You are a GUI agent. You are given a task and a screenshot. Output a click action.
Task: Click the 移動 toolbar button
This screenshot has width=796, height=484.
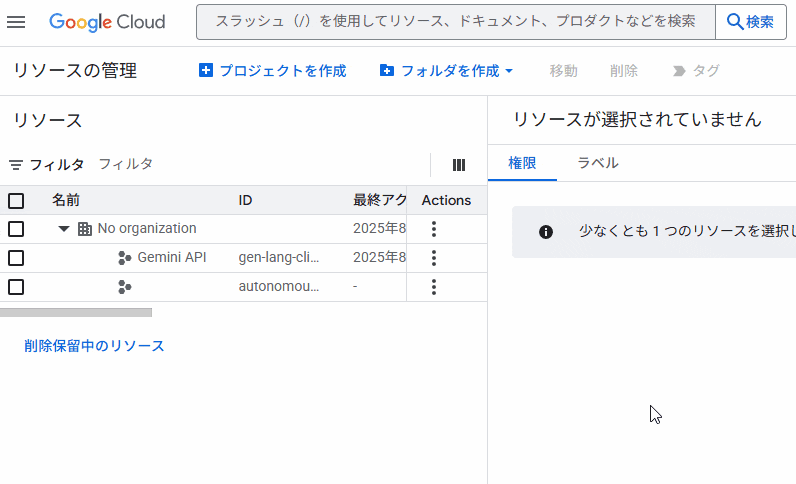tap(563, 71)
